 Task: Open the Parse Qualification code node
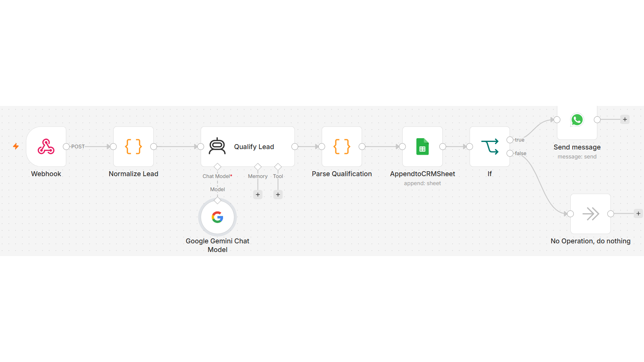coord(342,146)
